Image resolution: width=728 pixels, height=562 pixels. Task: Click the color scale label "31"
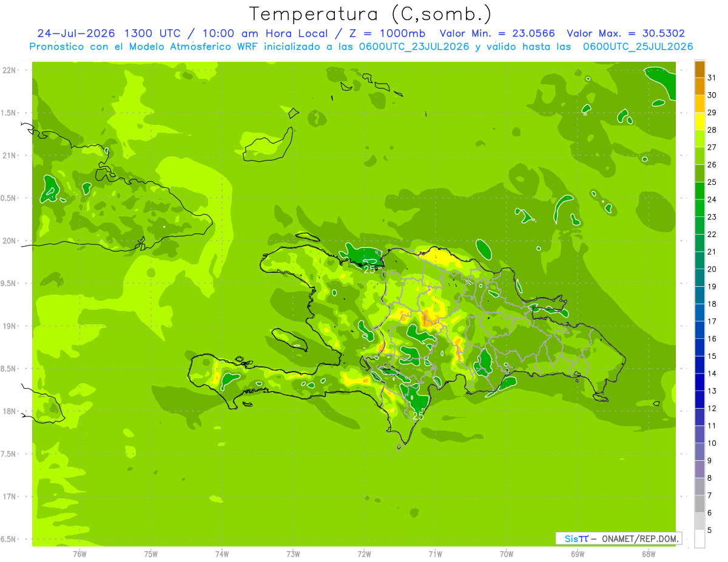712,78
